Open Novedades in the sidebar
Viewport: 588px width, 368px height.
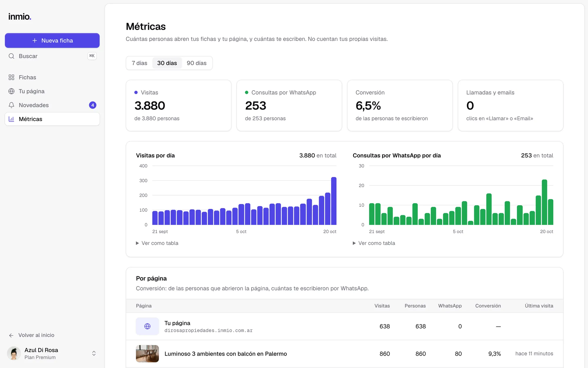[52, 105]
